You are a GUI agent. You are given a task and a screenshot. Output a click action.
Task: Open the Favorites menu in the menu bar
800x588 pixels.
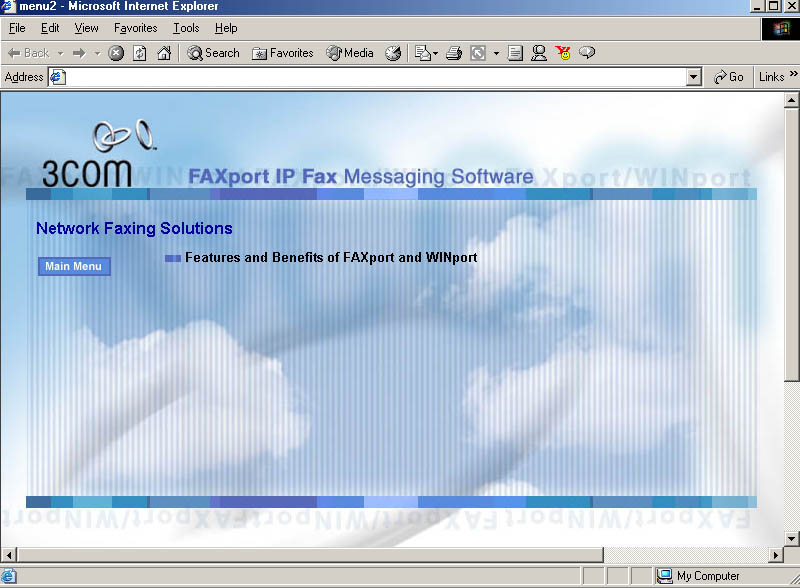(x=135, y=28)
